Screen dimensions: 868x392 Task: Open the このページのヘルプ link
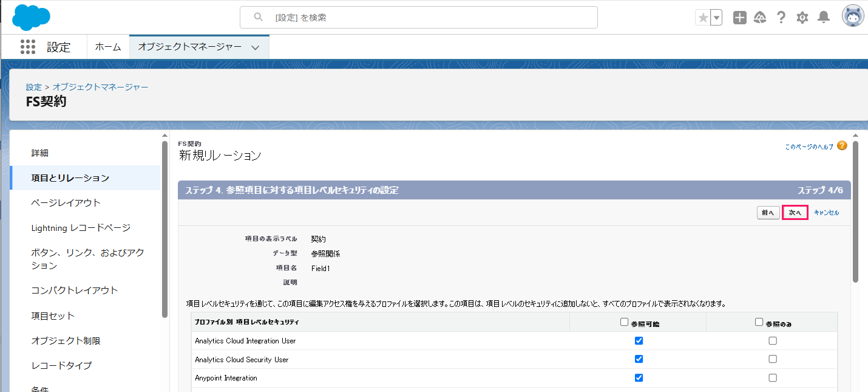[x=809, y=146]
